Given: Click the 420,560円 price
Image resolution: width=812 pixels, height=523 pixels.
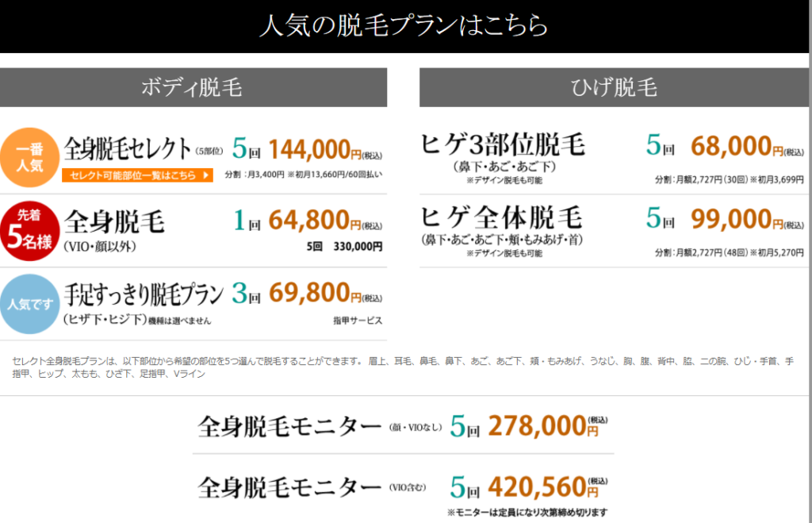Looking at the screenshot, I should (x=547, y=486).
